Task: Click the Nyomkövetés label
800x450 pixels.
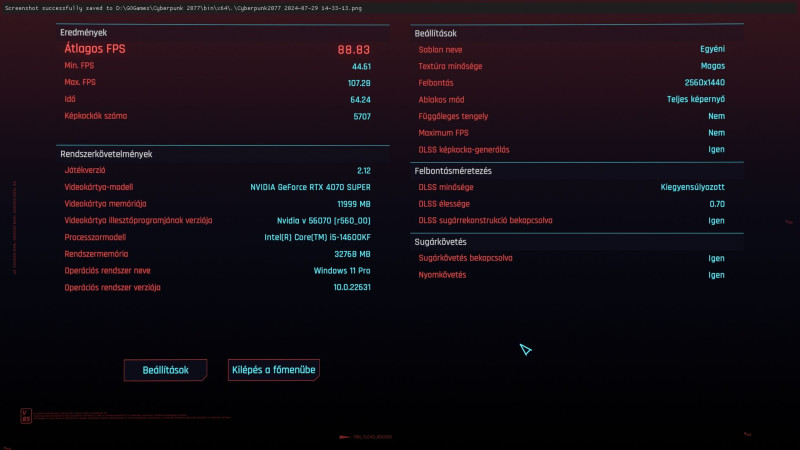Action: coord(442,275)
